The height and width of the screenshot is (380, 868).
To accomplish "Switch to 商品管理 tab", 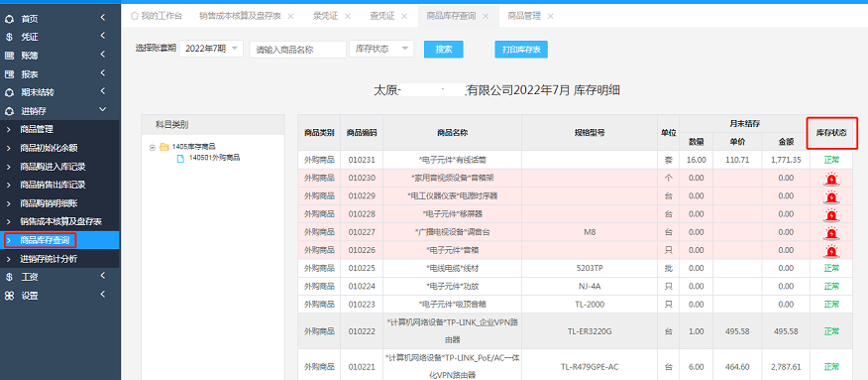I will point(524,16).
